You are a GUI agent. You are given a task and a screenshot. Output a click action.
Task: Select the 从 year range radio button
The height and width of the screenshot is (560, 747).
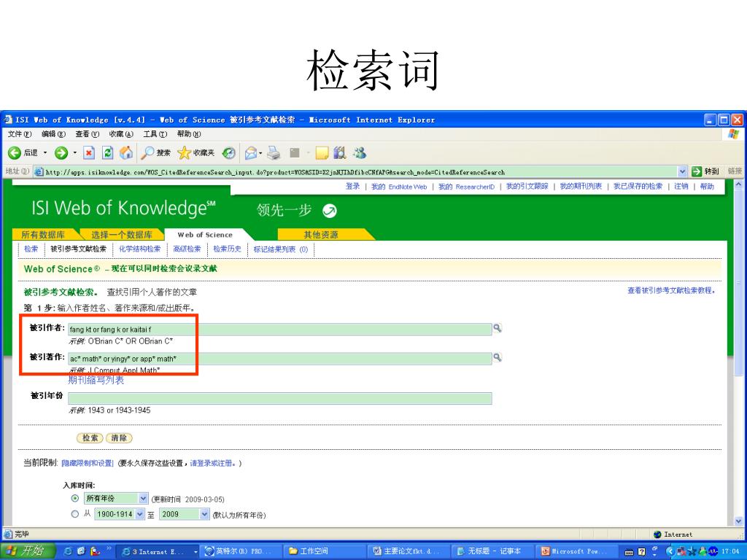[x=75, y=514]
